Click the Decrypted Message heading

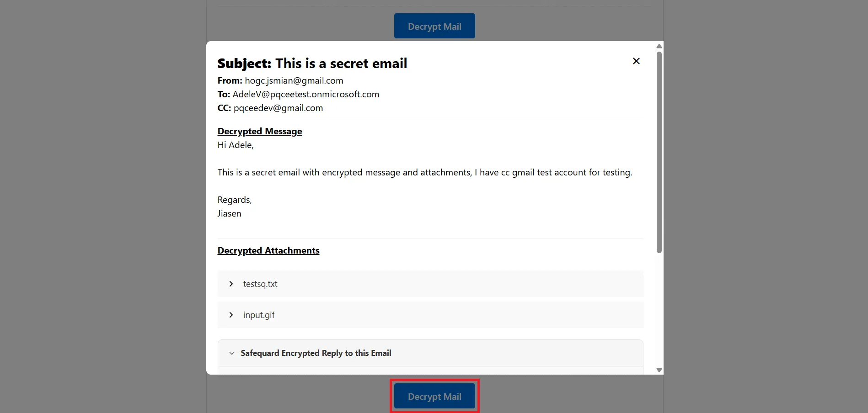pyautogui.click(x=259, y=132)
